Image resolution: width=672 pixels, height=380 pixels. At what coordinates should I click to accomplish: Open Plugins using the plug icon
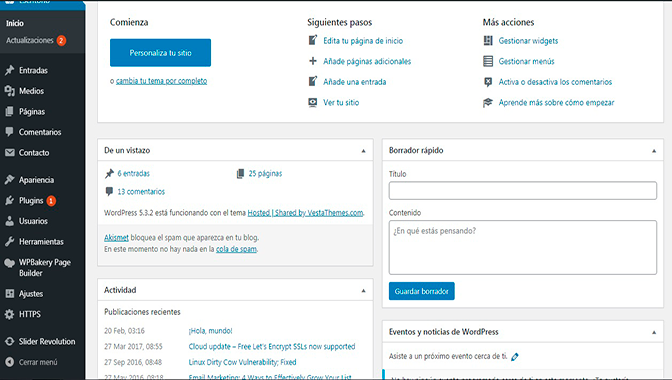tap(9, 200)
